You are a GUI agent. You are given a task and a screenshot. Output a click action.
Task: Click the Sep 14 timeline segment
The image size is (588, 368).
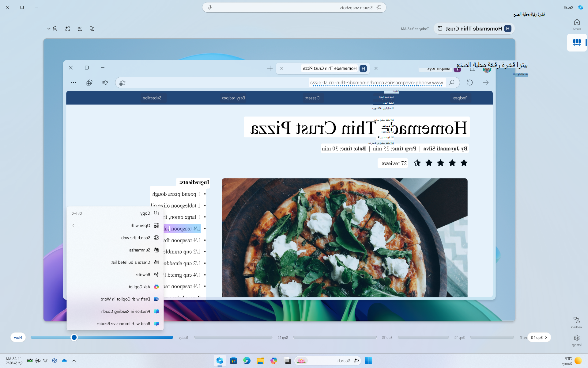coord(233,337)
